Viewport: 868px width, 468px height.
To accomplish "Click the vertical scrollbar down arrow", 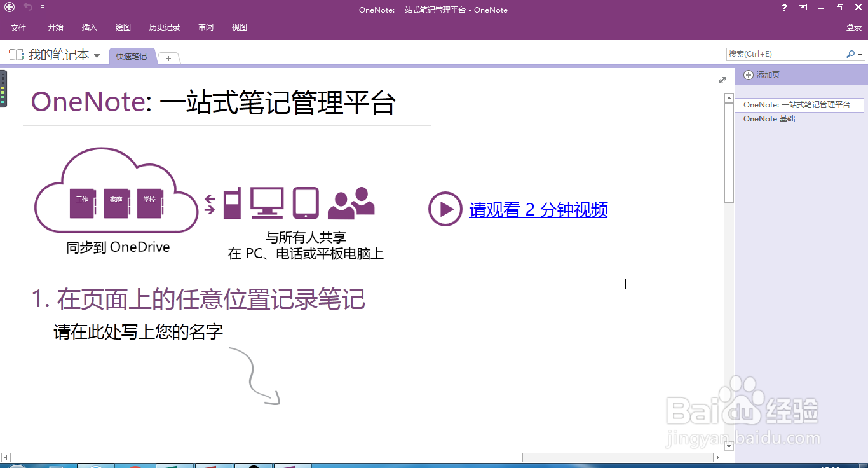I will [x=729, y=447].
